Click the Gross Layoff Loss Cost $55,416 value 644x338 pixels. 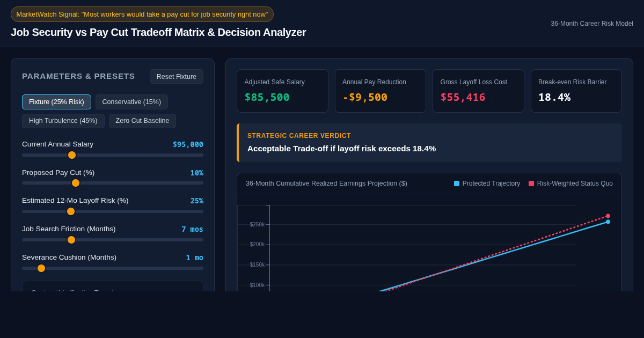pos(463,97)
